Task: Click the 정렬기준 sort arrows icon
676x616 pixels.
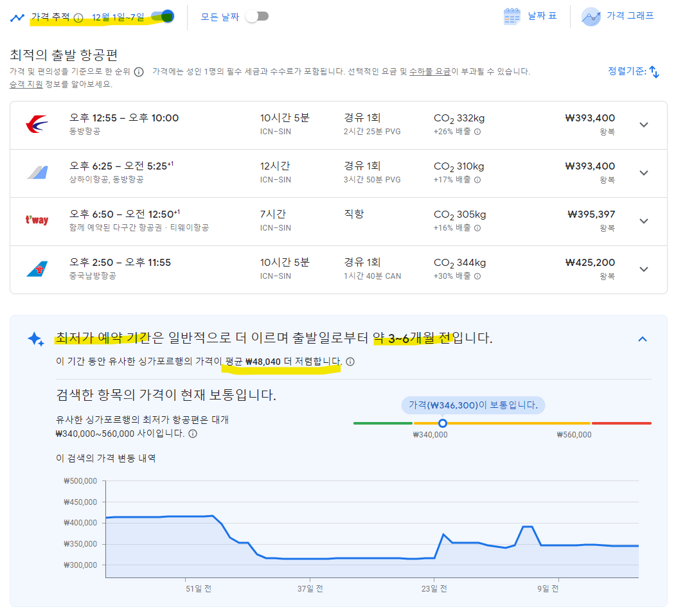Action: [x=655, y=71]
